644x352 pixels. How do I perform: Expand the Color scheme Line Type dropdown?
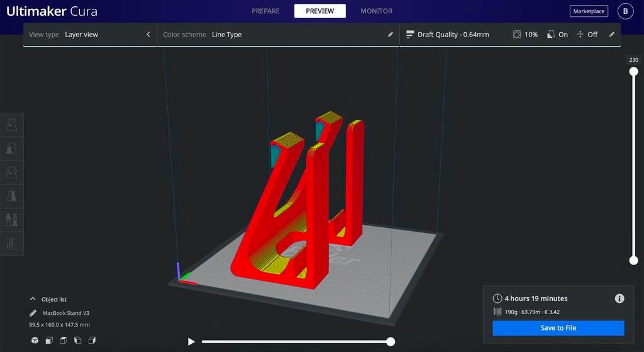coord(277,35)
